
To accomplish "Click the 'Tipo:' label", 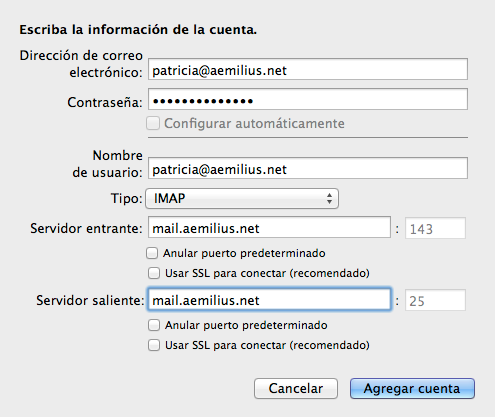I will click(127, 199).
